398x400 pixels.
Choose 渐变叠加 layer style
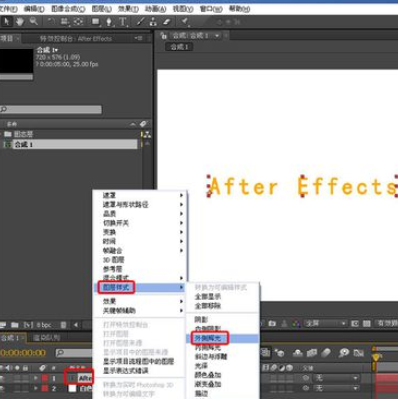pos(223,384)
